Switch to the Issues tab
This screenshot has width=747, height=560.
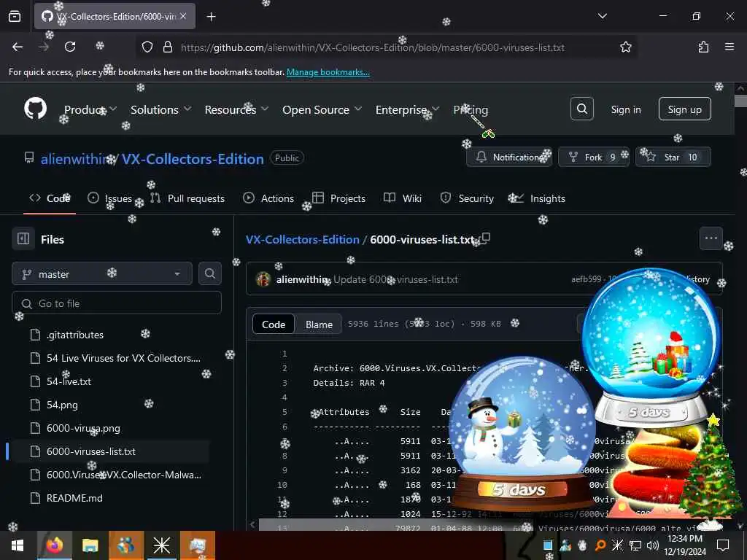[109, 198]
